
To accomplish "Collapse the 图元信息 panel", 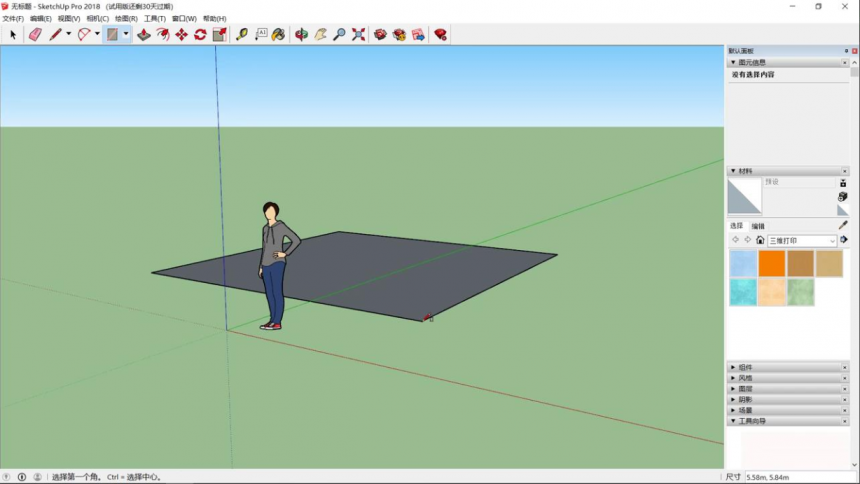I will [x=733, y=63].
